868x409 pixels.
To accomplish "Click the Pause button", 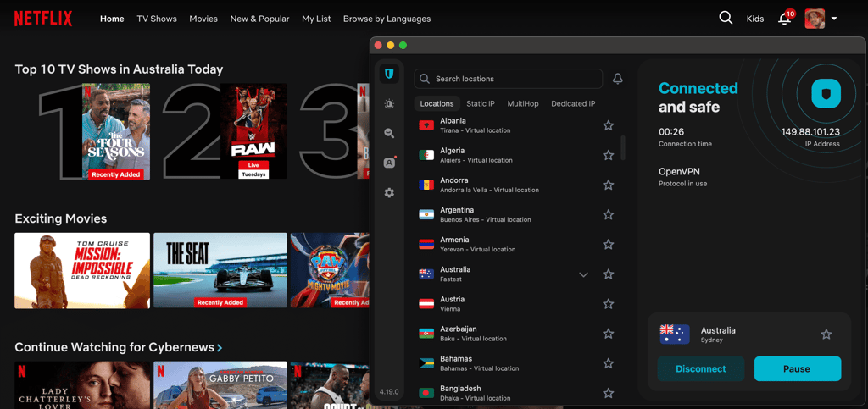I will click(798, 368).
